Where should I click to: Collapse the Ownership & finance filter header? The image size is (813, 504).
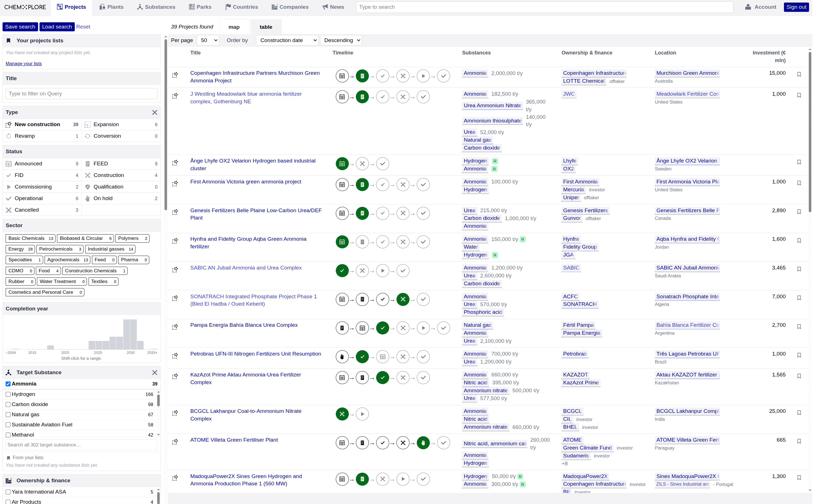(82, 481)
